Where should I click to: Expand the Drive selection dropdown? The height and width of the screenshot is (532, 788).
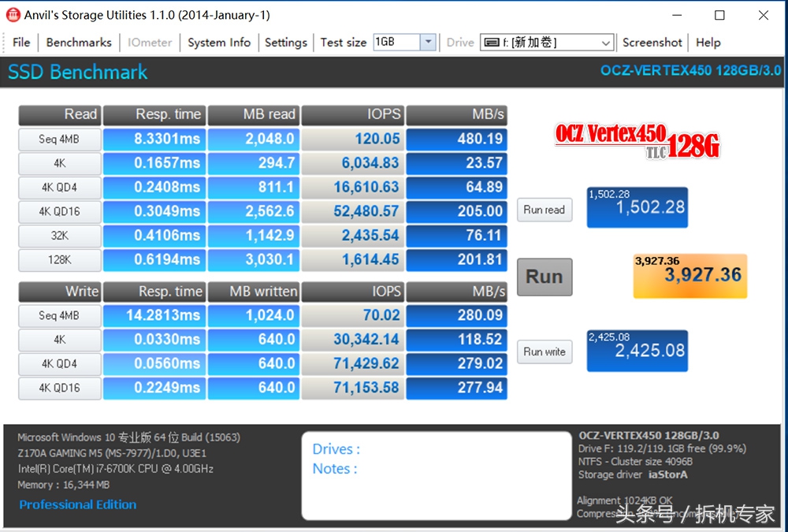click(x=605, y=43)
